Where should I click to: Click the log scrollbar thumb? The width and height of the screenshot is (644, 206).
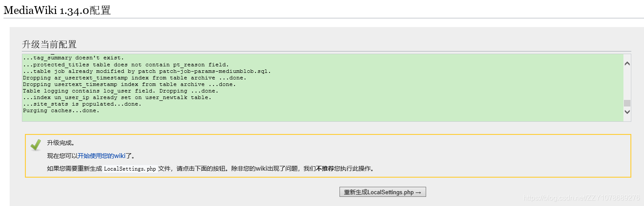[627, 103]
